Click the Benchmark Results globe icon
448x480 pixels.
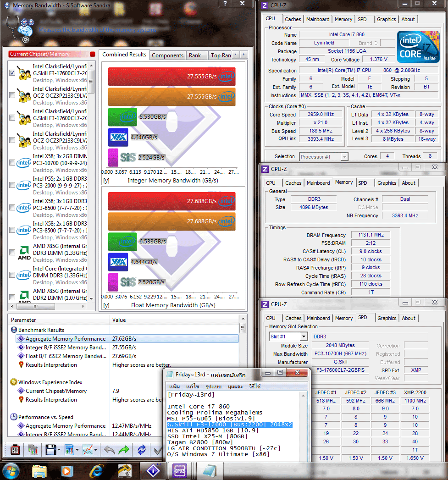(x=14, y=330)
